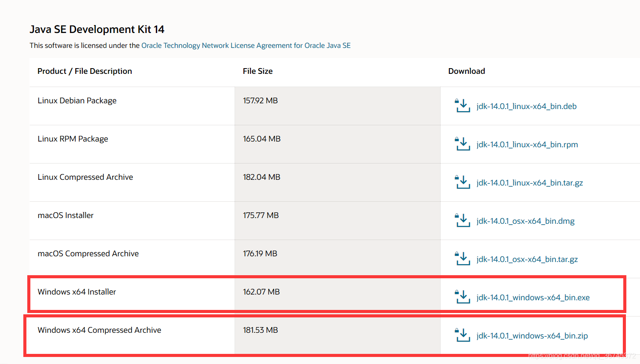Select Linux RPM Package row label
The image size is (640, 364).
pyautogui.click(x=73, y=139)
